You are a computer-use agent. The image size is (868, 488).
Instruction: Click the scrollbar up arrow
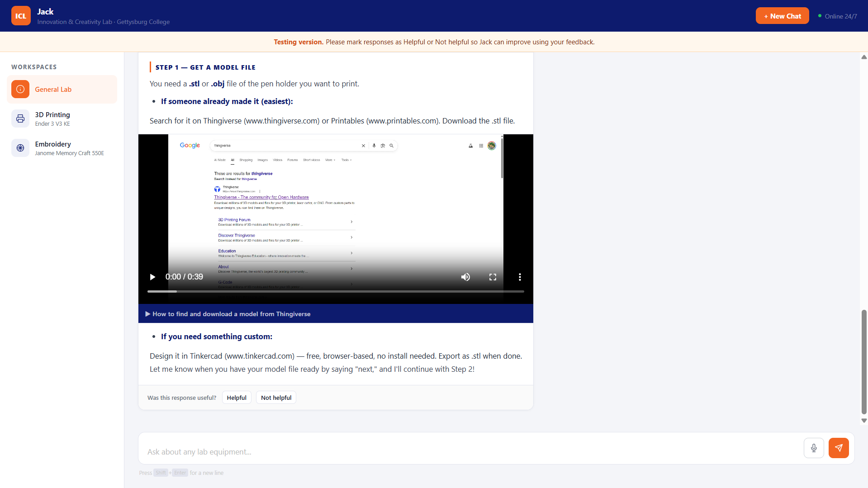point(864,57)
